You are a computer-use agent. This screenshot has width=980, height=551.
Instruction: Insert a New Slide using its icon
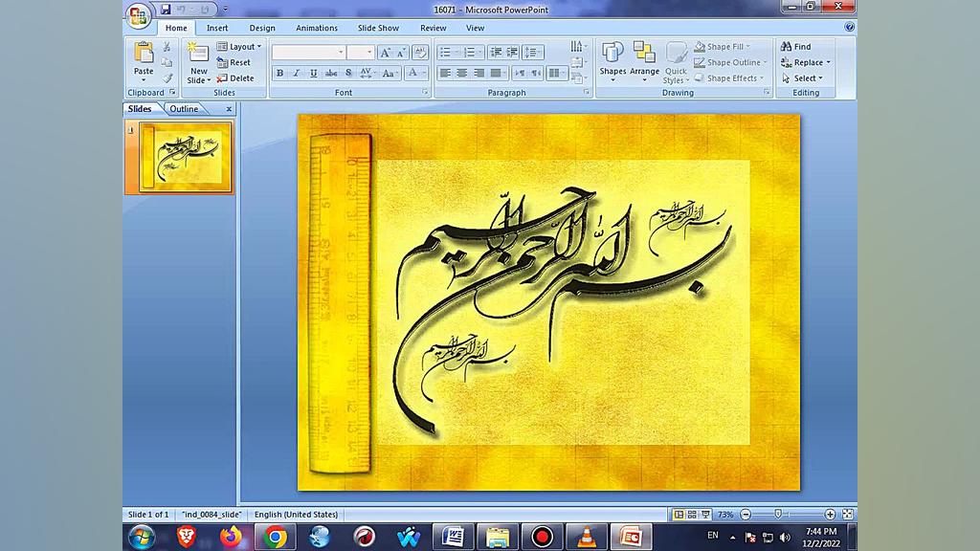(198, 54)
